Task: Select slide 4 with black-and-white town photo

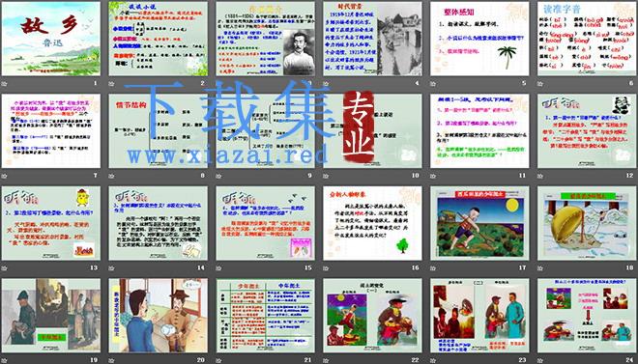Action: click(373, 39)
